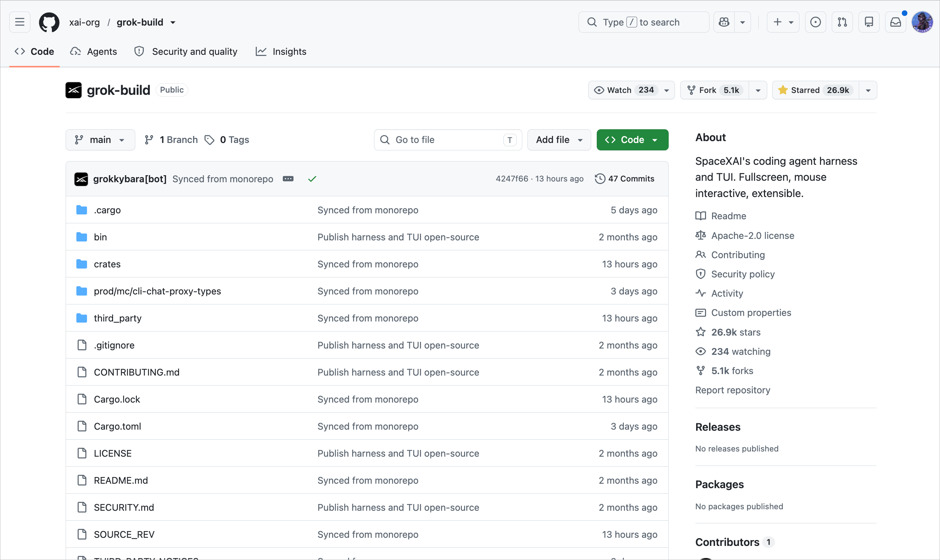Switch to the Code tab
The image size is (940, 560).
coord(34,52)
